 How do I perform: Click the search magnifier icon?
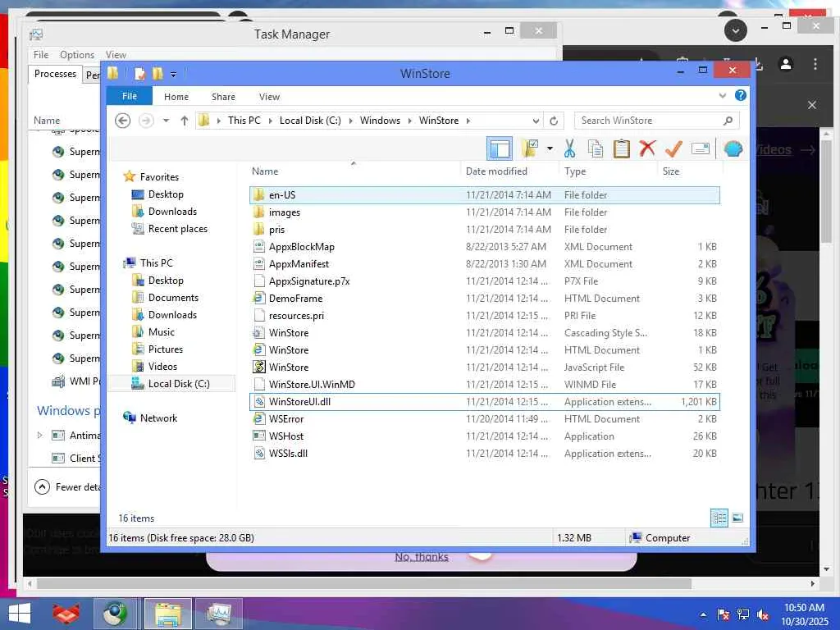point(728,121)
